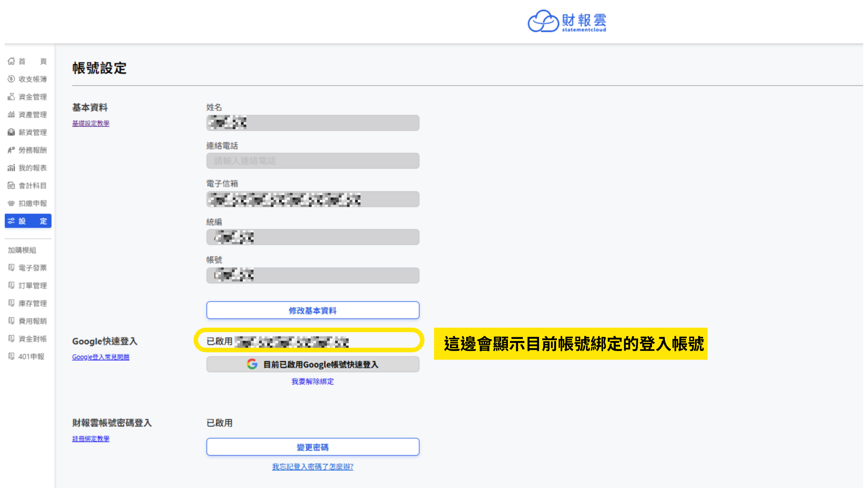Click 我要解除綁定 unbind link

click(x=313, y=382)
